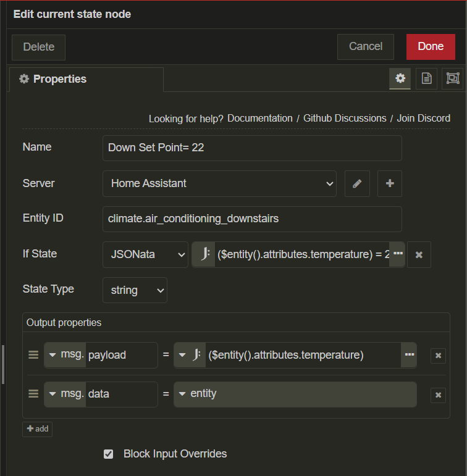Click the node properties gear icon
This screenshot has height=476, width=467.
click(400, 78)
